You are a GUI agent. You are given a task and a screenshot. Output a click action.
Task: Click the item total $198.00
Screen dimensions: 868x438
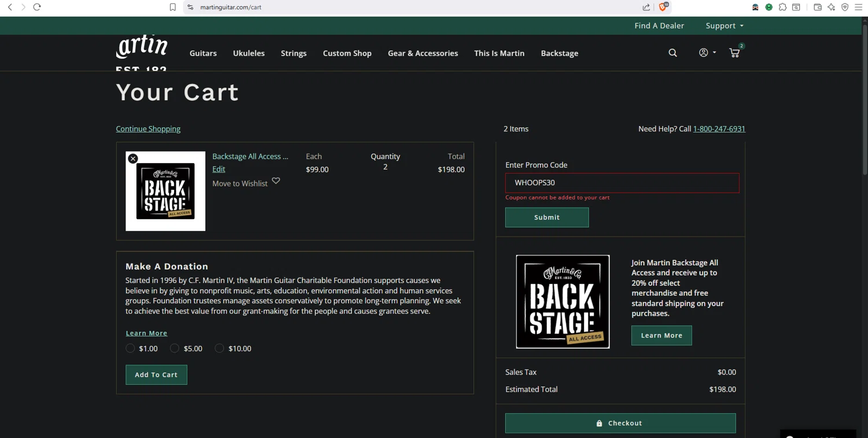[x=451, y=170]
